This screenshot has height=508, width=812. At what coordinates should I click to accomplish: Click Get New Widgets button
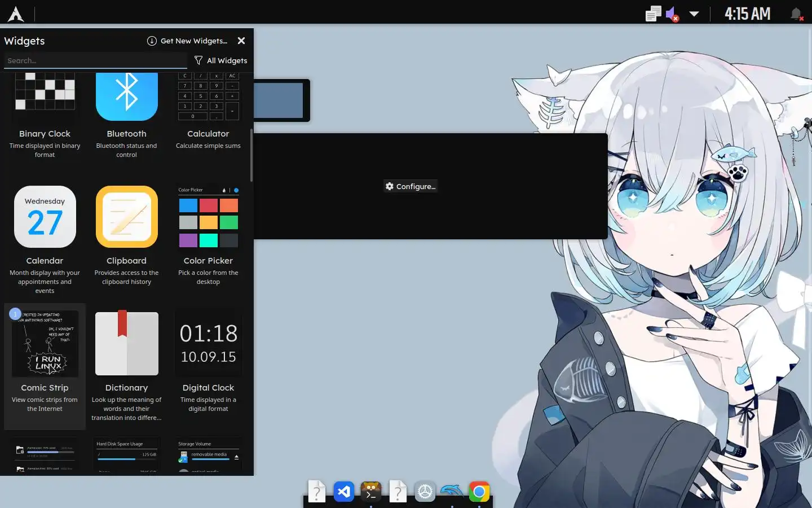point(187,41)
